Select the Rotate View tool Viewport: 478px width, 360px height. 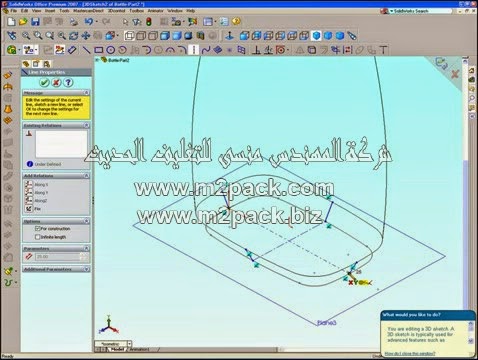74,36
